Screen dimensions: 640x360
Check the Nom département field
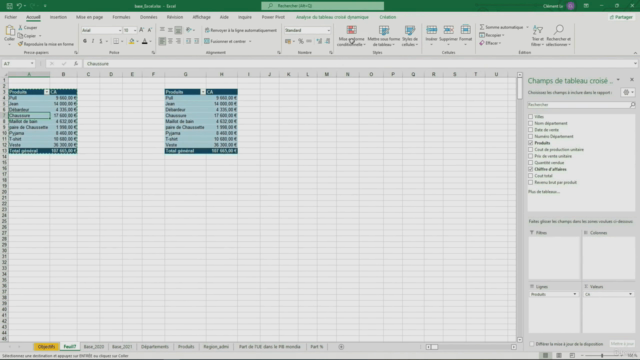(531, 123)
